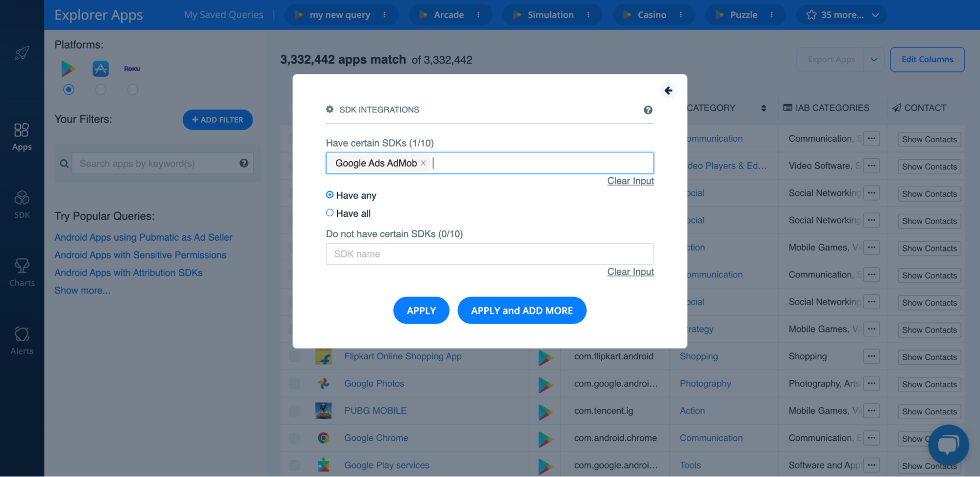This screenshot has width=980, height=477.
Task: Open Android Apps using Pubmatic query link
Action: click(143, 237)
